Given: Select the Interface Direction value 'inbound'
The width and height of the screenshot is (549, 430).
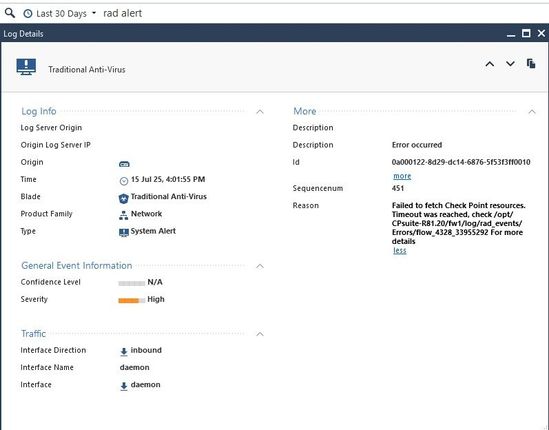Looking at the screenshot, I should 146,350.
